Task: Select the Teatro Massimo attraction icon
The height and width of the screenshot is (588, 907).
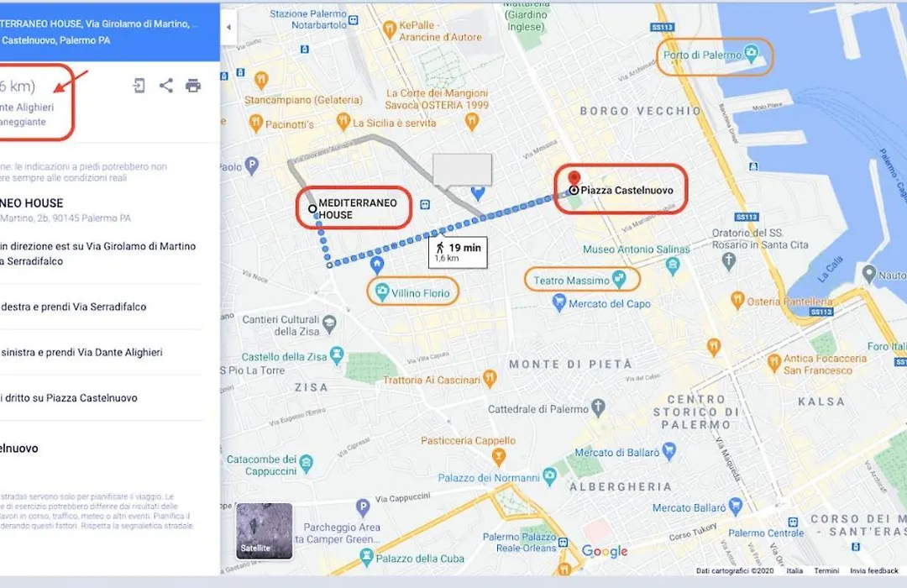Action: 619,279
